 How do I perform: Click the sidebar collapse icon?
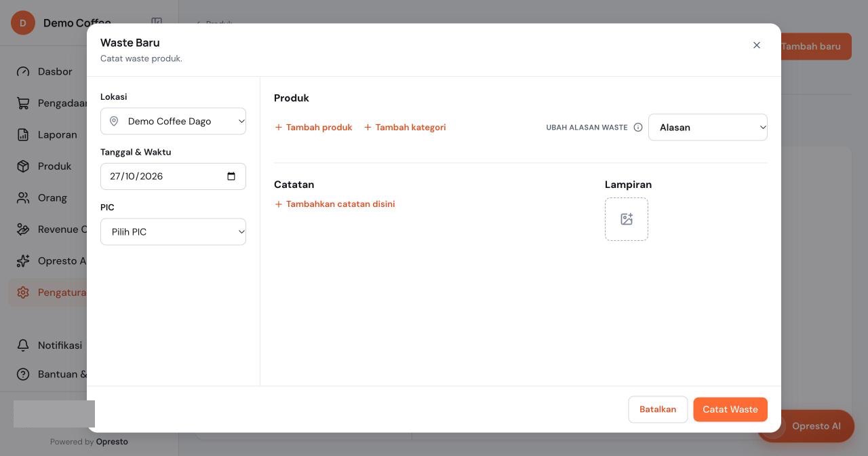point(157,23)
